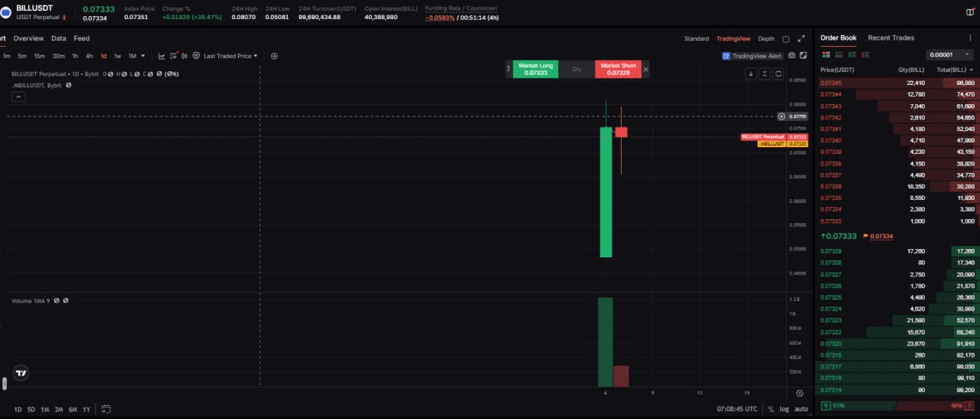Grab the quick order panel handle
Image resolution: width=980 pixels, height=419 pixels.
coord(508,69)
